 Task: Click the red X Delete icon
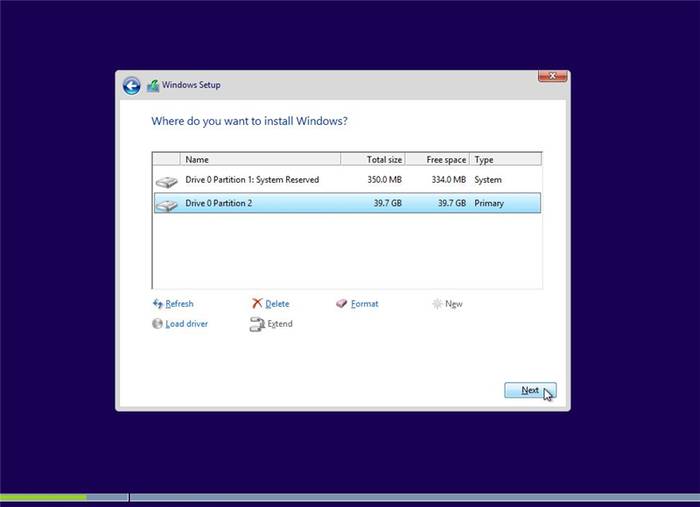(257, 303)
